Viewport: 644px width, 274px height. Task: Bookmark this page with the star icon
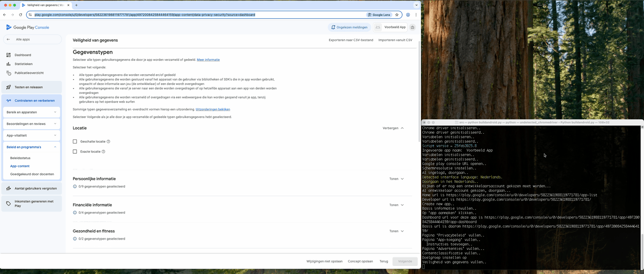397,15
